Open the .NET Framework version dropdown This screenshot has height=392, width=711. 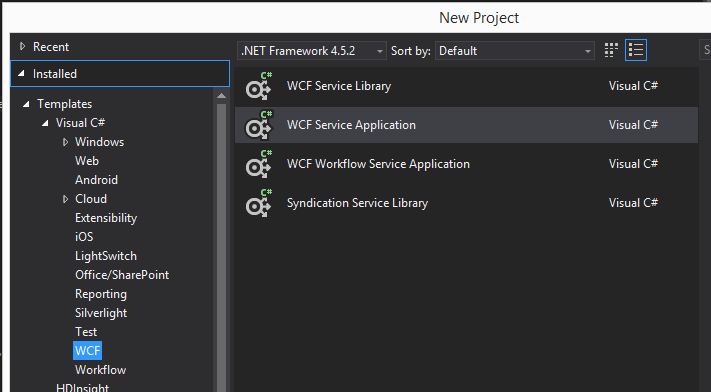pos(312,51)
